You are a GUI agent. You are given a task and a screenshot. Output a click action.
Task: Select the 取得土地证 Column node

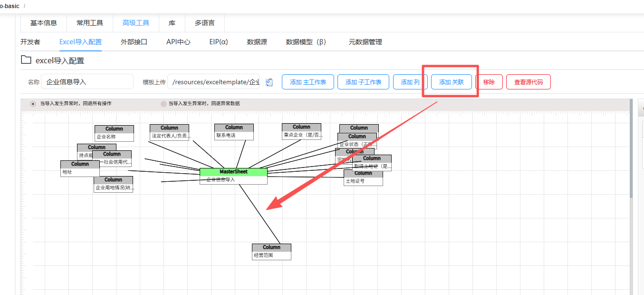(x=372, y=163)
